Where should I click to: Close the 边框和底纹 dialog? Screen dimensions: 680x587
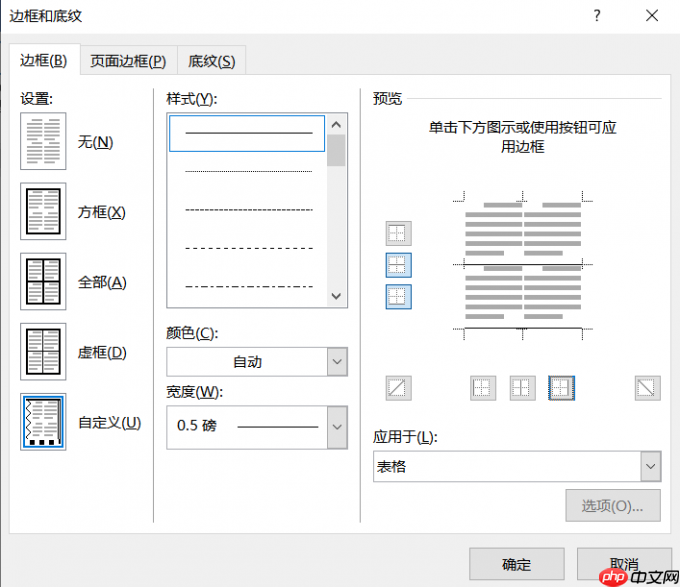[652, 16]
